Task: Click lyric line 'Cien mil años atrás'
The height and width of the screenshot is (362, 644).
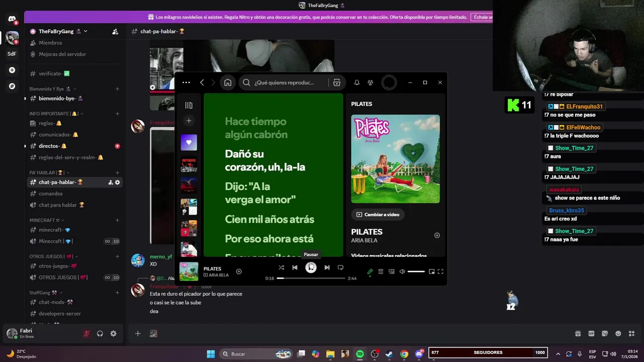Action: [x=269, y=219]
